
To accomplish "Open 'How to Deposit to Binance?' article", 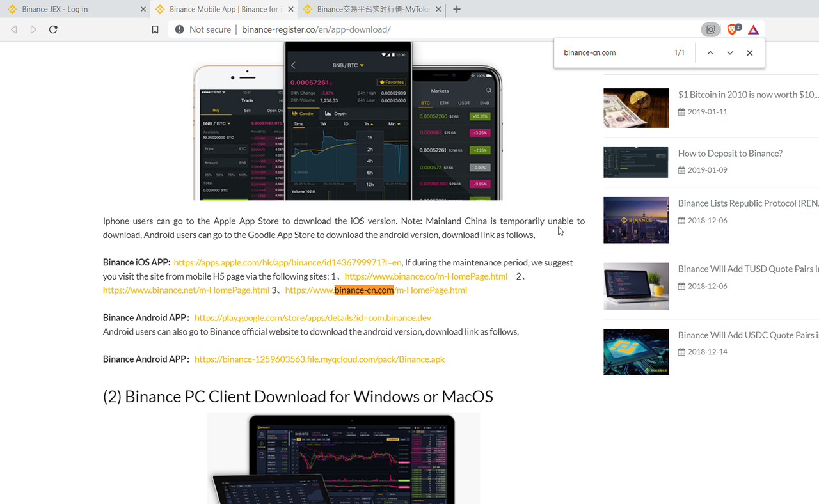I will click(730, 154).
